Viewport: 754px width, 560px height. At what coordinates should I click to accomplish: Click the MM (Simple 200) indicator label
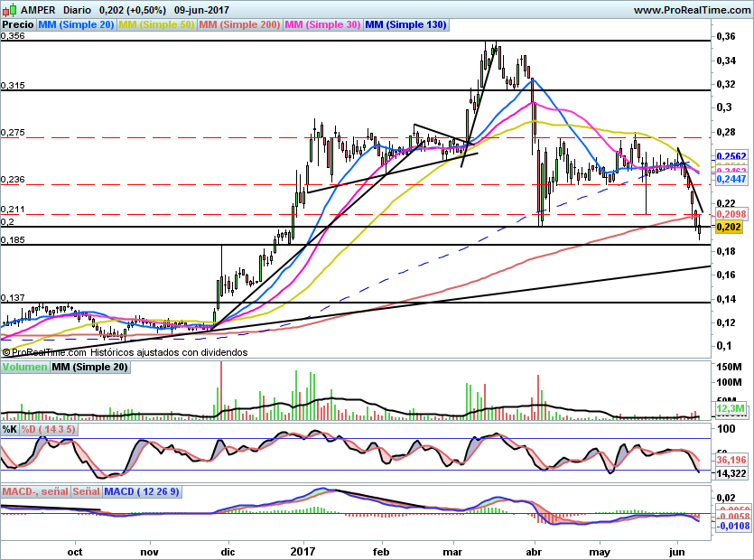pos(239,25)
